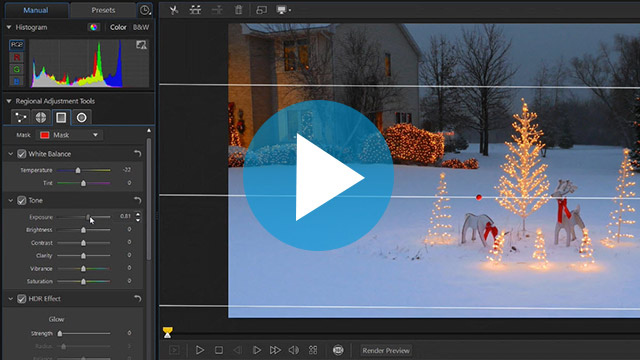Click the panel scroll-up arrow

pos(149,131)
